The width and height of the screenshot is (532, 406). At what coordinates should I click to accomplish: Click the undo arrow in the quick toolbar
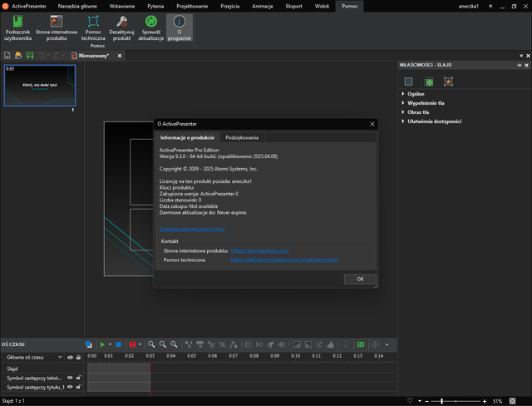tap(42, 56)
